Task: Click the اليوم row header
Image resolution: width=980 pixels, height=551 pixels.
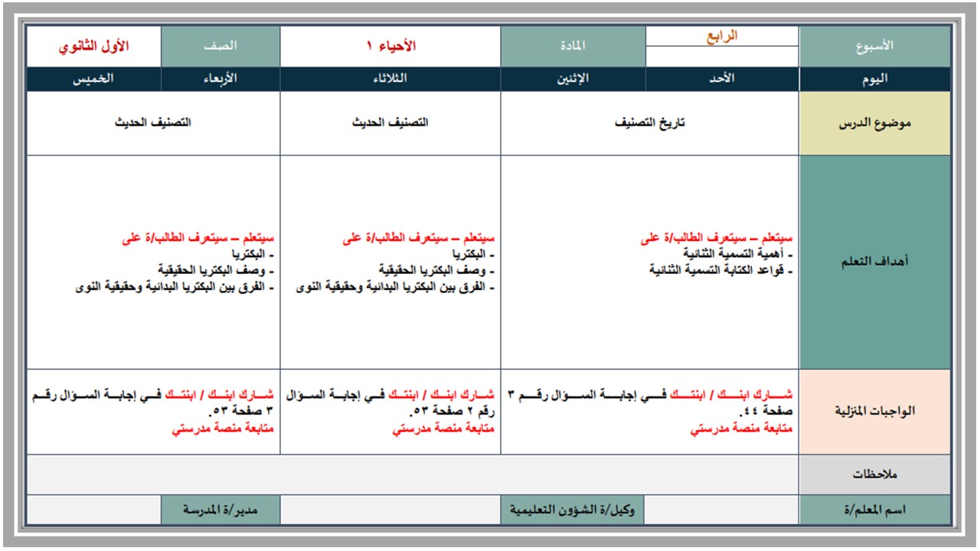Action: (874, 80)
